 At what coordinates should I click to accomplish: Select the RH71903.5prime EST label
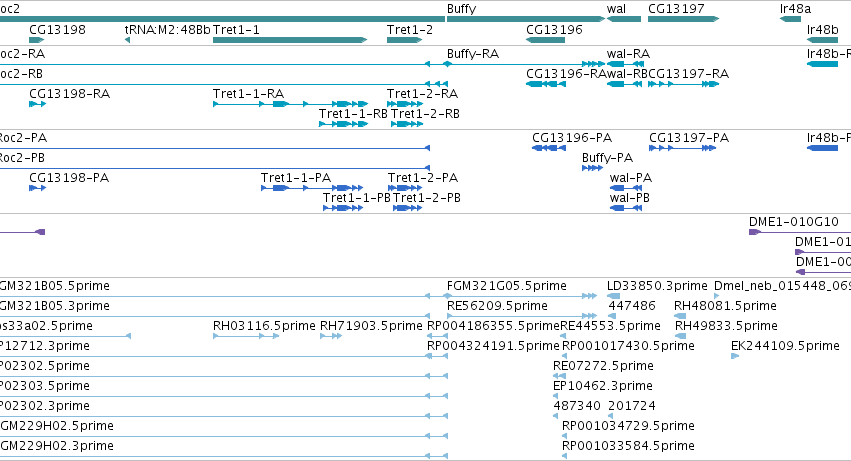pyautogui.click(x=371, y=326)
